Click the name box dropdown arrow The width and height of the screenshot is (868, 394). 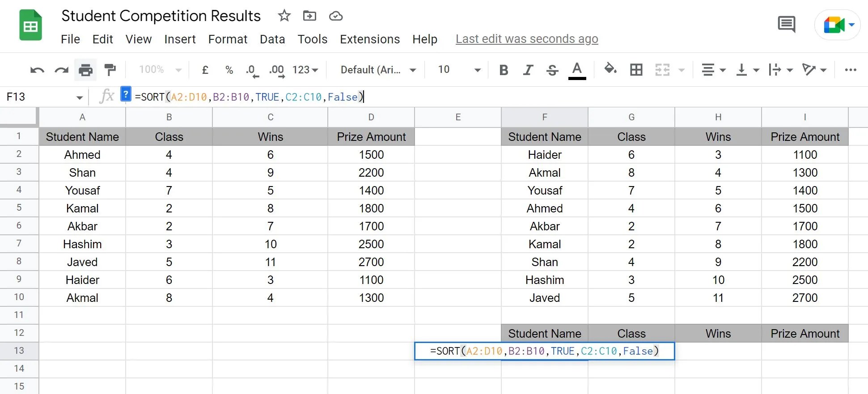(79, 97)
